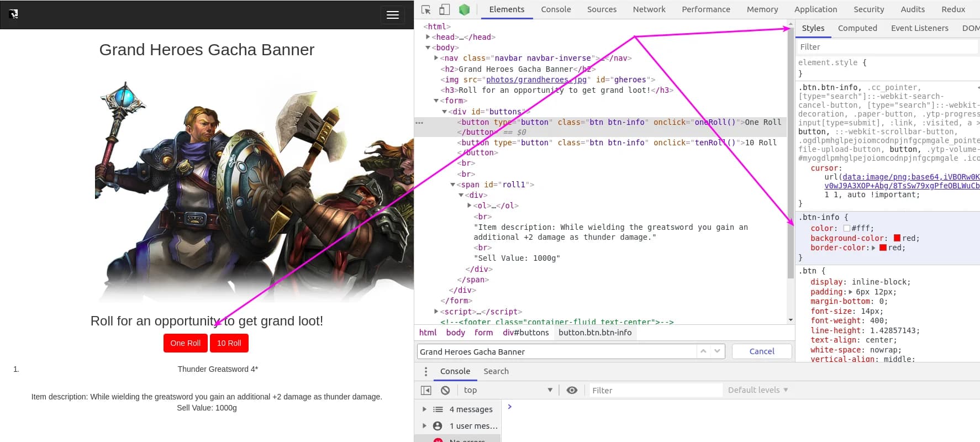Open the Computed styles tab
The height and width of the screenshot is (442, 980).
tap(857, 28)
